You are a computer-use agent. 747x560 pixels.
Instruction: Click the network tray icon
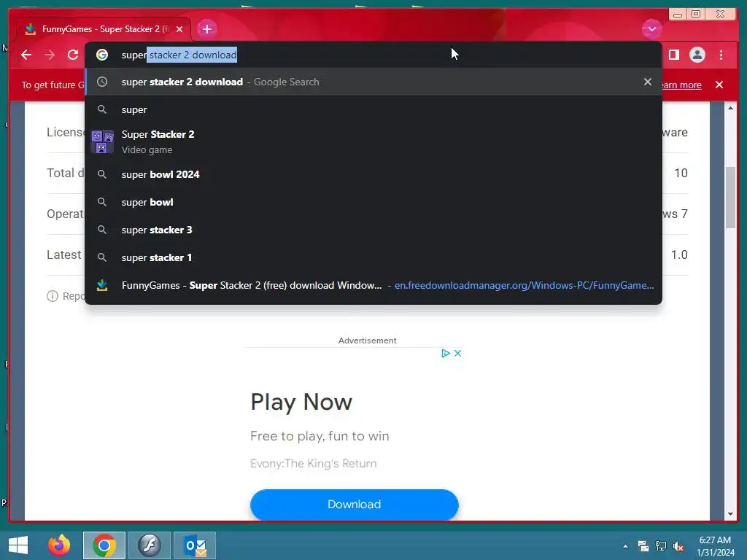tap(661, 546)
